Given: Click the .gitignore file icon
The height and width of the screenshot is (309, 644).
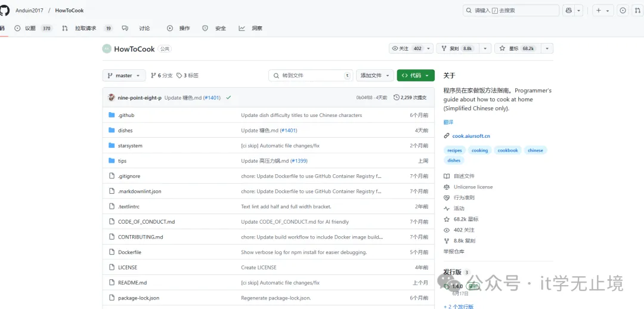Looking at the screenshot, I should pyautogui.click(x=112, y=176).
